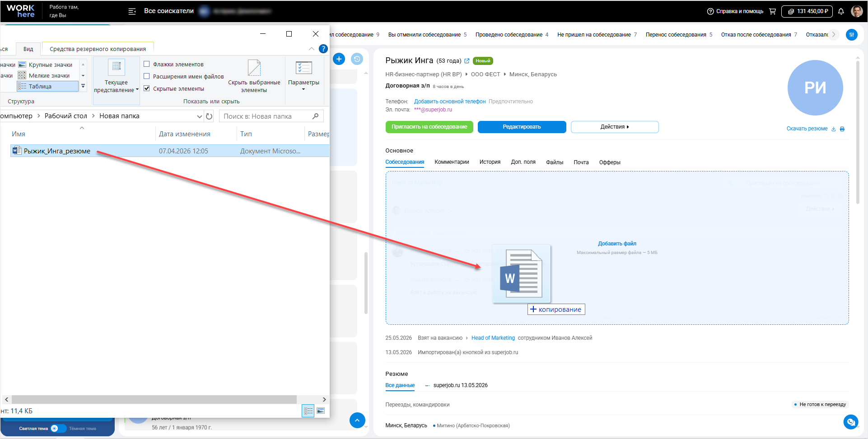Click the WORK here logo
Screen dimensions: 868x439
click(21, 11)
